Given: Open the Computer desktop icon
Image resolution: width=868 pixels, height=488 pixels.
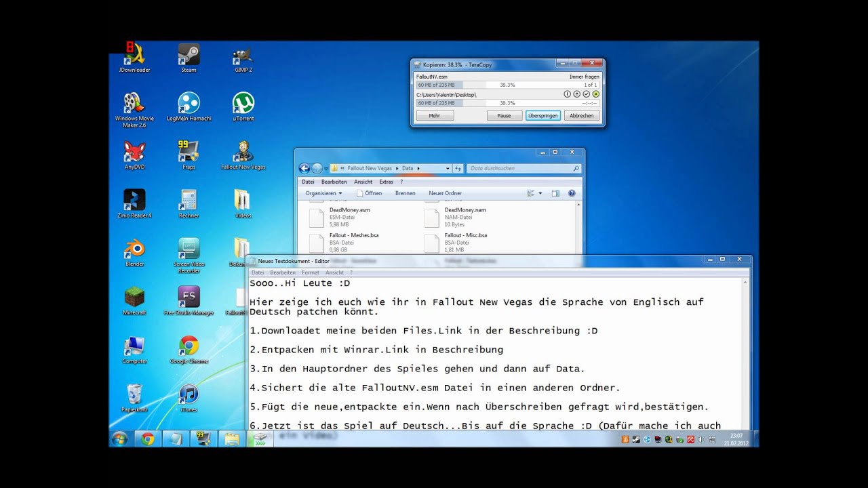Looking at the screenshot, I should [x=134, y=350].
